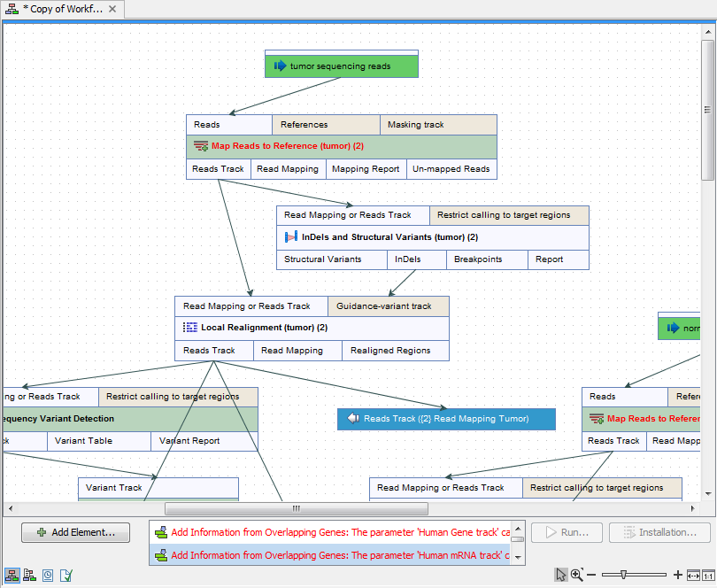
Task: Open the workflow information icon
Action: [x=48, y=576]
